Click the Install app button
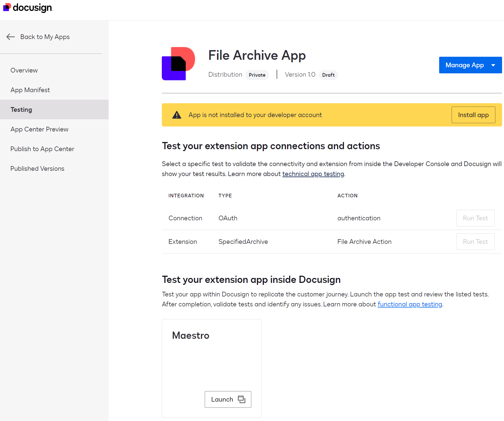This screenshot has width=504, height=421. coord(473,115)
